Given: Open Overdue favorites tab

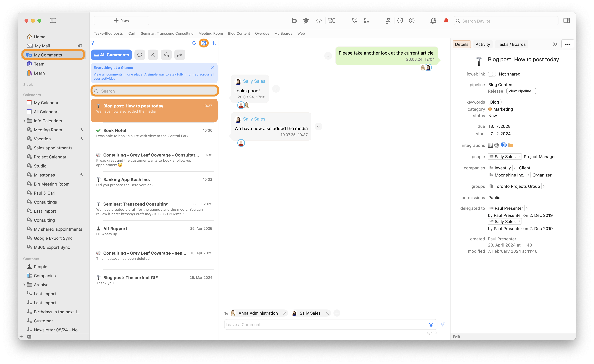Looking at the screenshot, I should [262, 34].
